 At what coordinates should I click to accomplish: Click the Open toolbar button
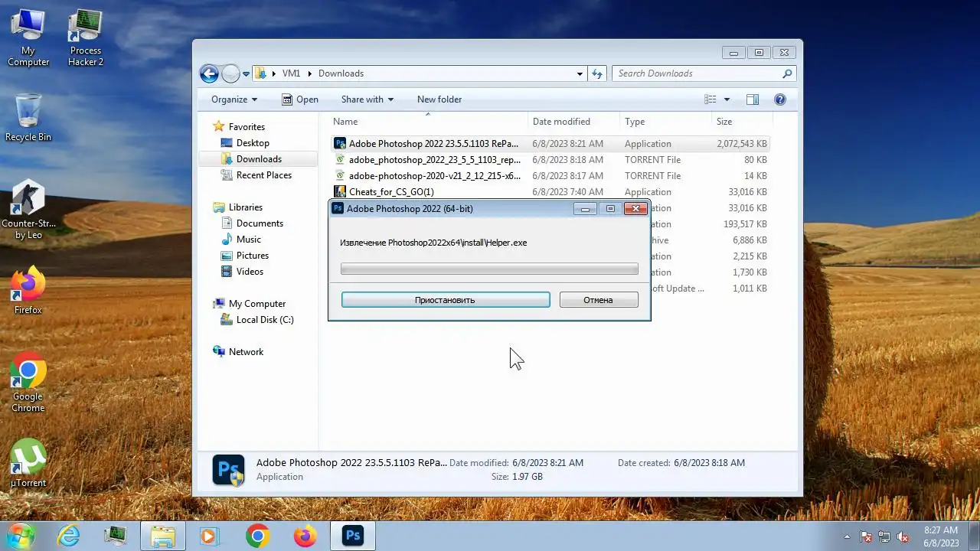tap(299, 99)
